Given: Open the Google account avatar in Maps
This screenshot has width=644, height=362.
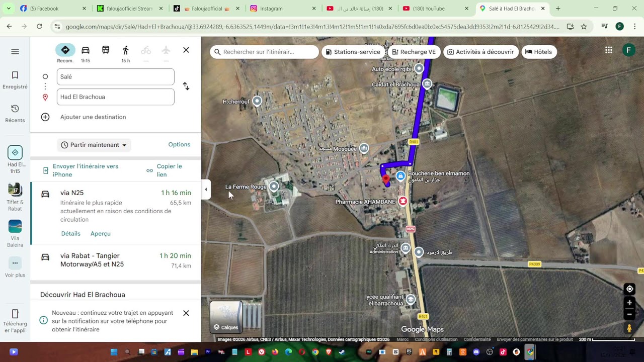Looking at the screenshot, I should click(628, 50).
